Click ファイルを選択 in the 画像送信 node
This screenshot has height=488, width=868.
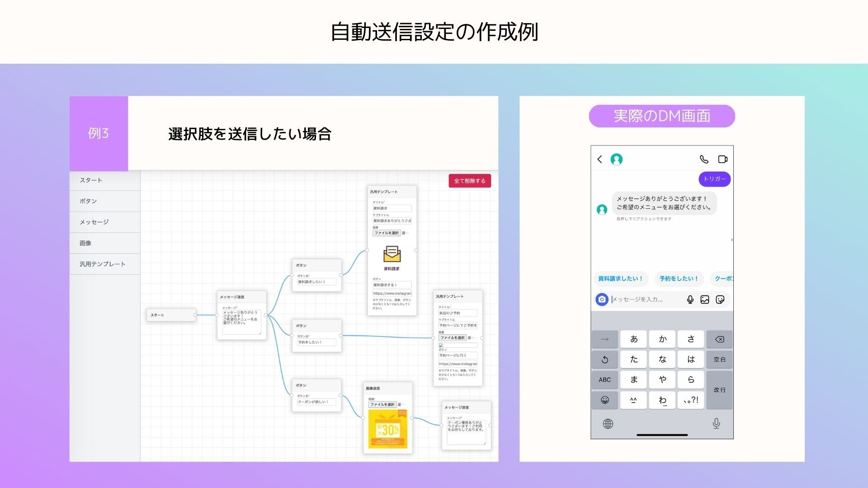click(382, 404)
